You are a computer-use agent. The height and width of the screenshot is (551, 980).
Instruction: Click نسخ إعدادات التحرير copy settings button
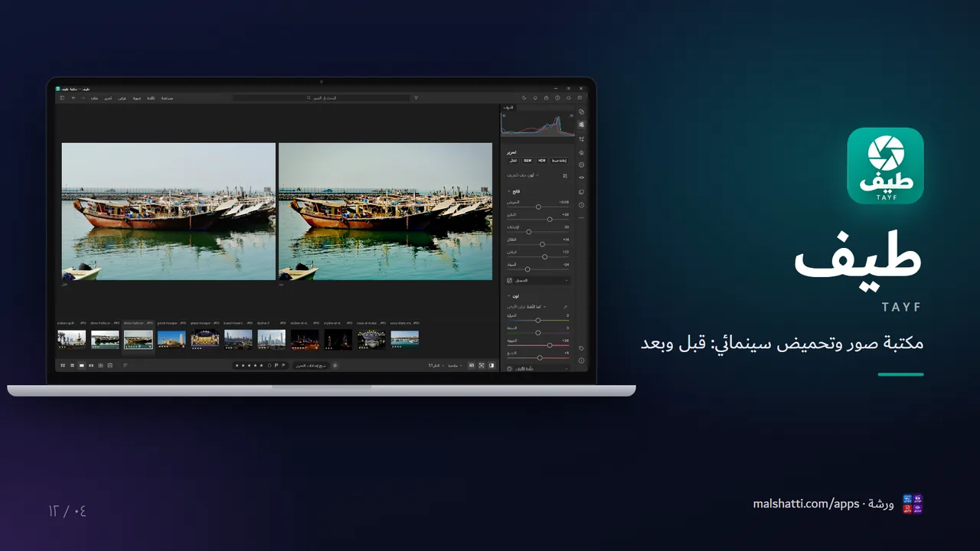pyautogui.click(x=311, y=366)
